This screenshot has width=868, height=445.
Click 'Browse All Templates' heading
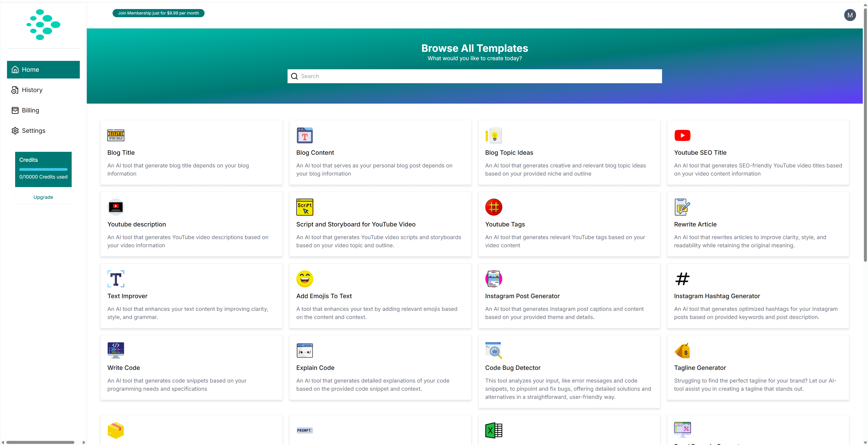(x=474, y=48)
